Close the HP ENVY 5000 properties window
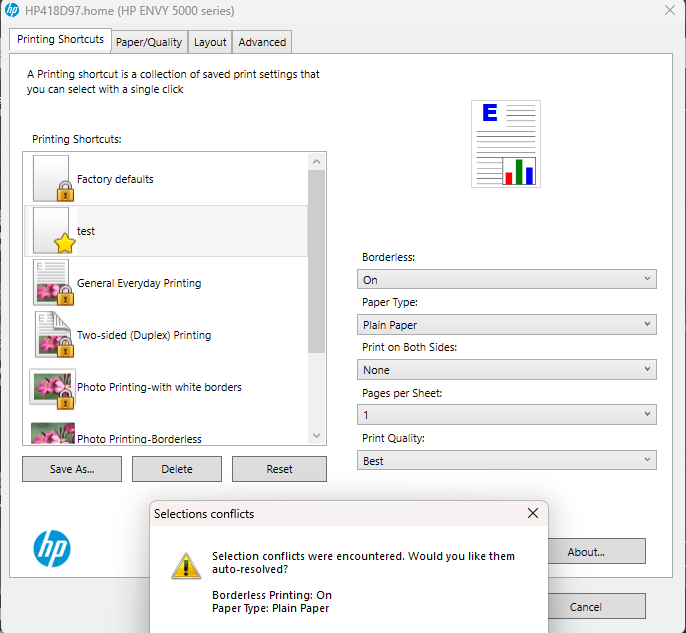The width and height of the screenshot is (686, 633). 669,10
